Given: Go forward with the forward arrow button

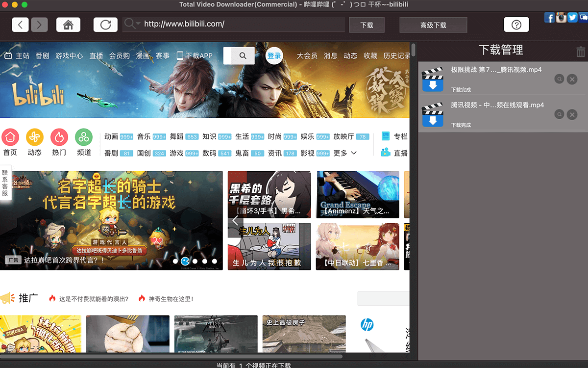Looking at the screenshot, I should (40, 25).
